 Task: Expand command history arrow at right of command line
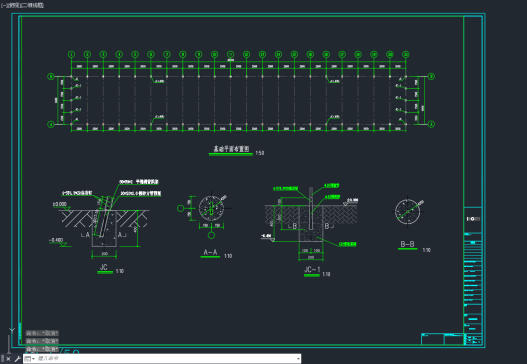[x=298, y=359]
